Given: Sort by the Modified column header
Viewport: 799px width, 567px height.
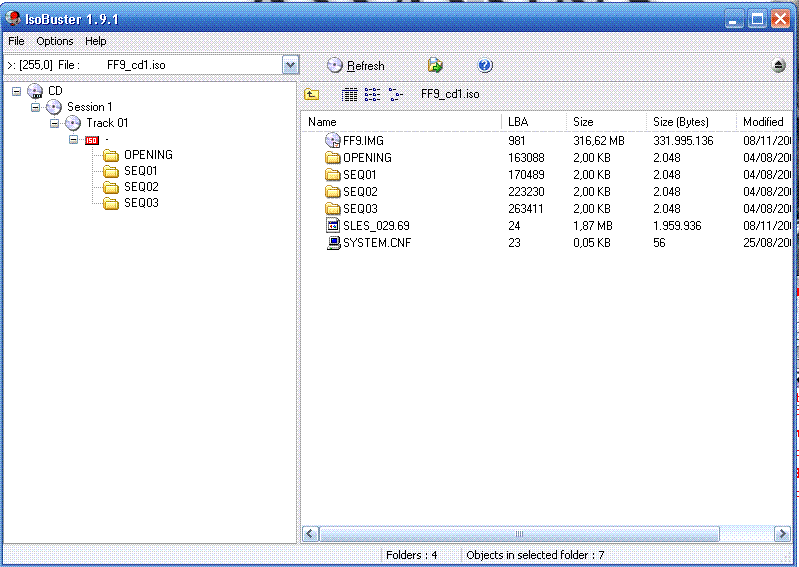Looking at the screenshot, I should [764, 122].
